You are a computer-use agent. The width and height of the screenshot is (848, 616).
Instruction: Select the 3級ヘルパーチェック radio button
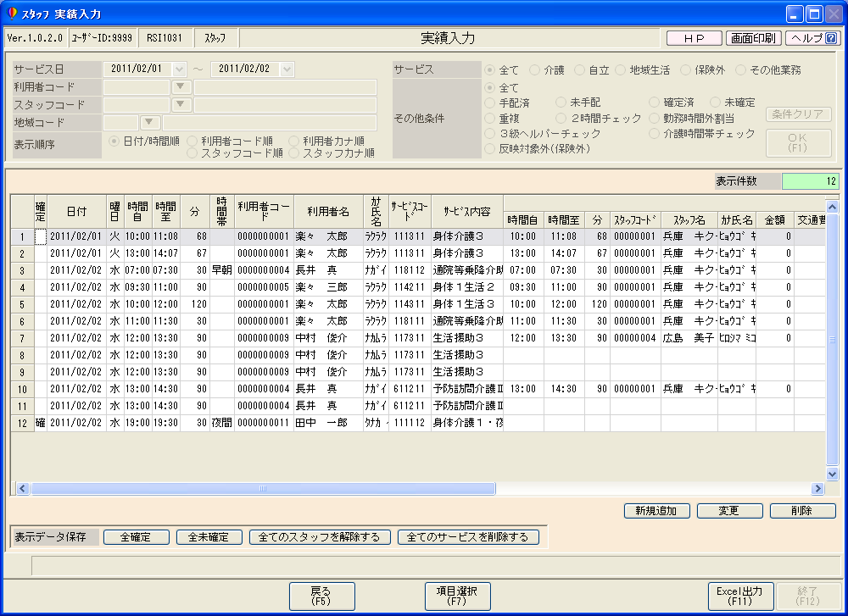(490, 134)
